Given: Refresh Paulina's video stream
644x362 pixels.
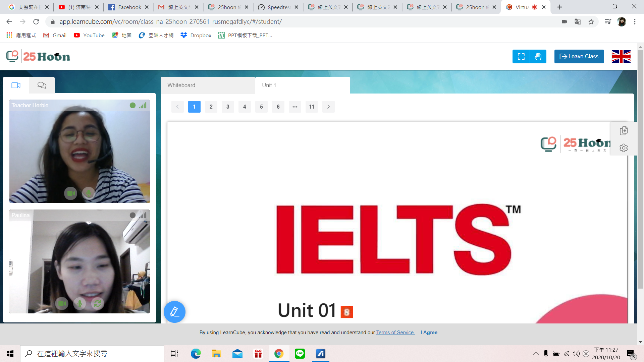Looking at the screenshot, I should click(x=98, y=303).
